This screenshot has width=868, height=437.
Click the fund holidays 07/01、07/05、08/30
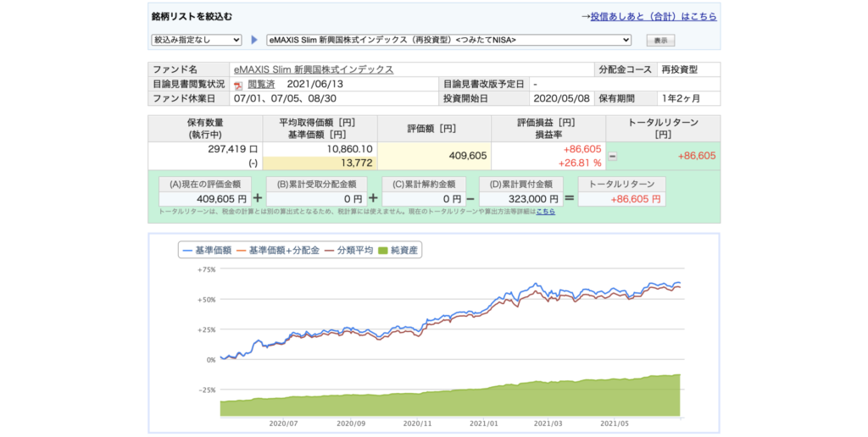point(285,98)
